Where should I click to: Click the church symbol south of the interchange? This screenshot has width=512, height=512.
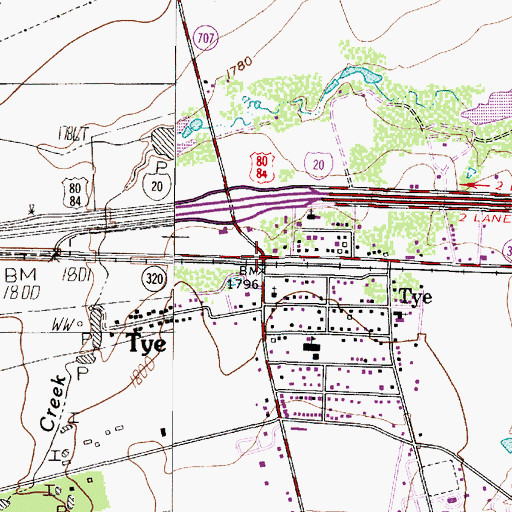coord(311,214)
